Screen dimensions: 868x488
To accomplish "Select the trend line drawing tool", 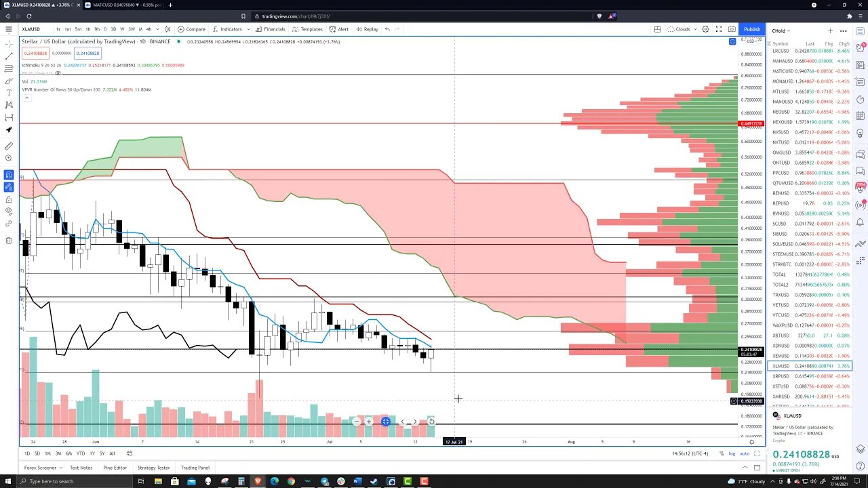I will (x=9, y=56).
